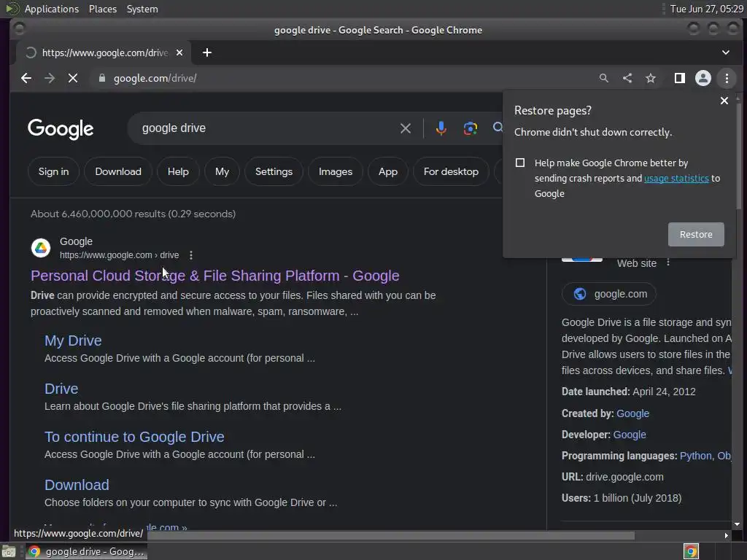
Task: Open the Chrome three-dot menu
Action: point(727,78)
